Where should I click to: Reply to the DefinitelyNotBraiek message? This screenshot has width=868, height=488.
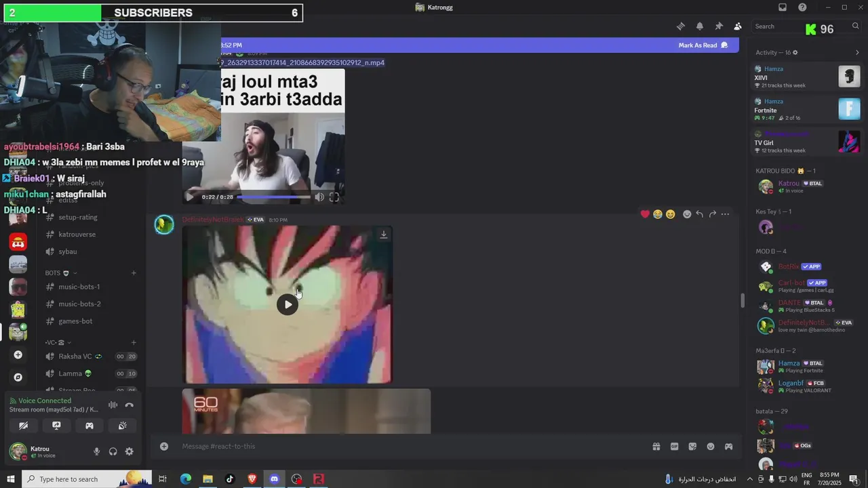(699, 214)
